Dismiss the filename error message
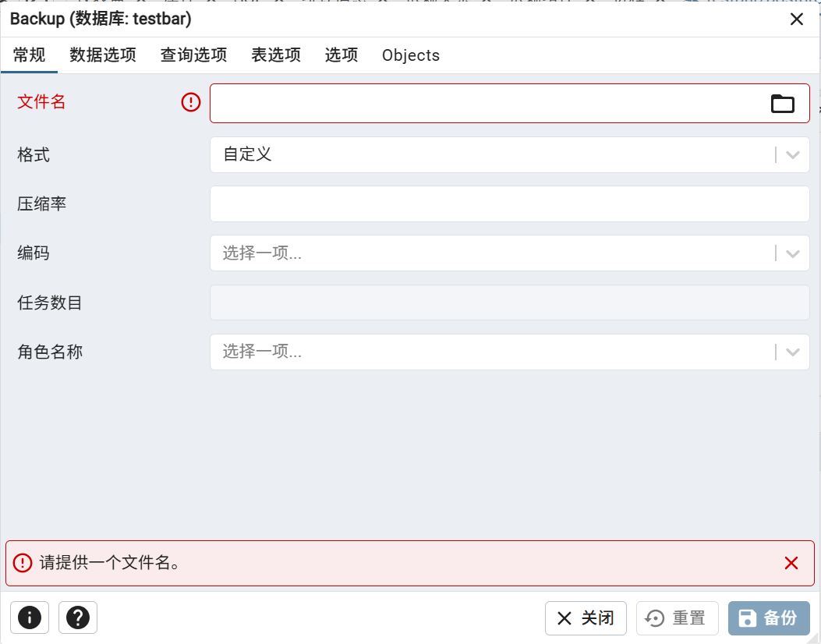The width and height of the screenshot is (821, 644). 791,563
